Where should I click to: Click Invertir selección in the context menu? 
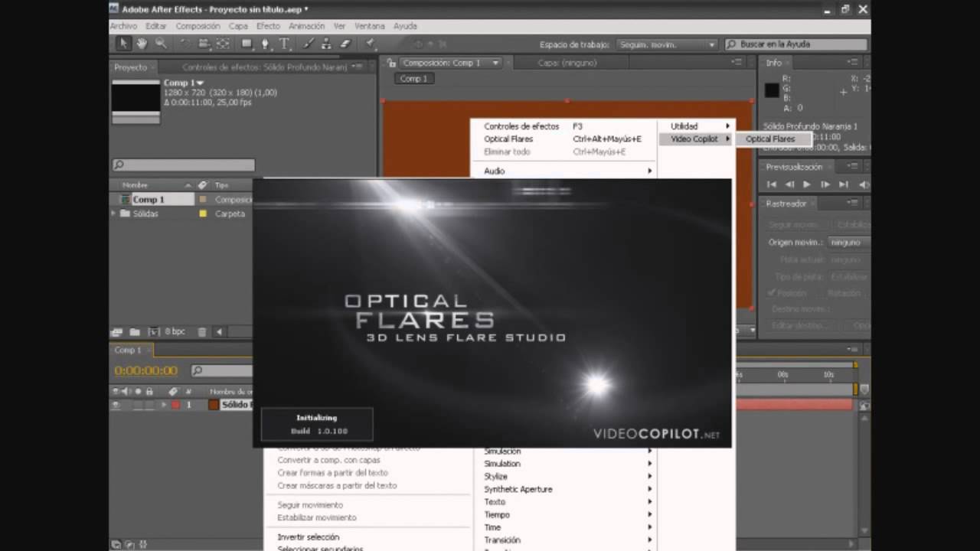(x=308, y=537)
